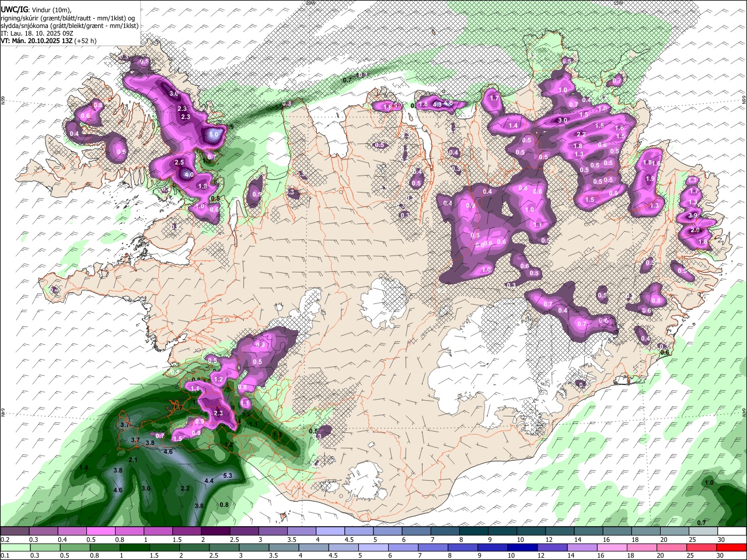Click the bright pink 0.5–0.8 swatch, upper legend row
The image size is (747, 560).
coord(100,531)
